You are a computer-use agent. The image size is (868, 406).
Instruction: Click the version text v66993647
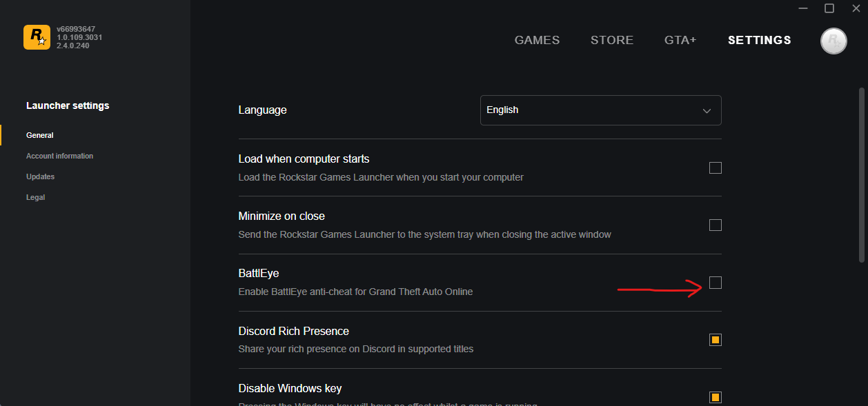(76, 29)
